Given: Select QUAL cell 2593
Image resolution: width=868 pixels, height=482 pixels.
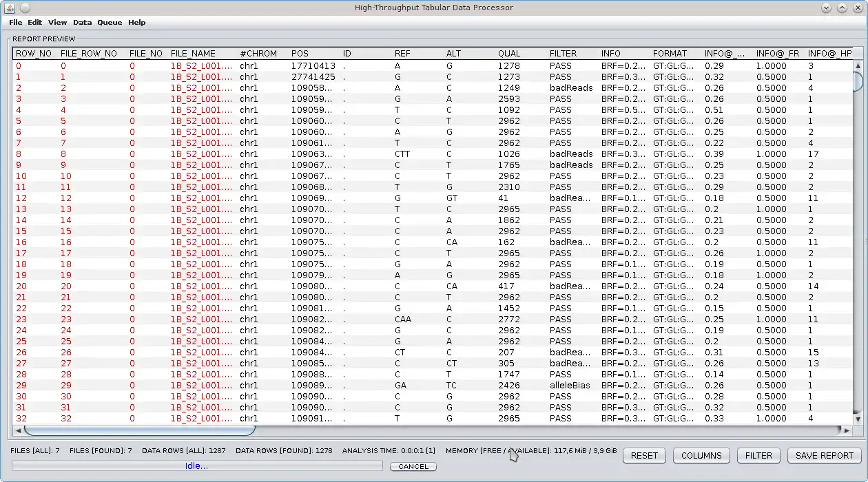Looking at the screenshot, I should tap(520, 99).
